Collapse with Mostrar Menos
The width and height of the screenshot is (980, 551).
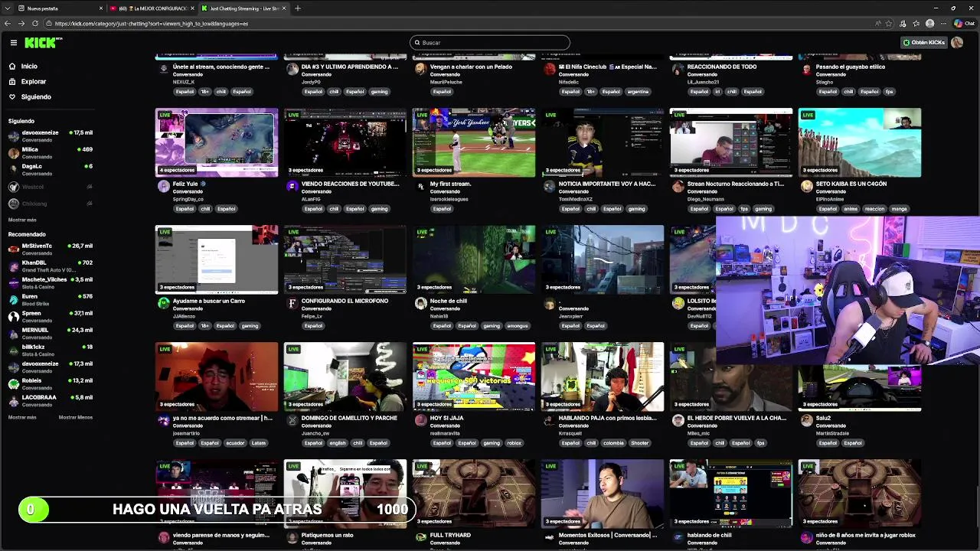coord(76,417)
